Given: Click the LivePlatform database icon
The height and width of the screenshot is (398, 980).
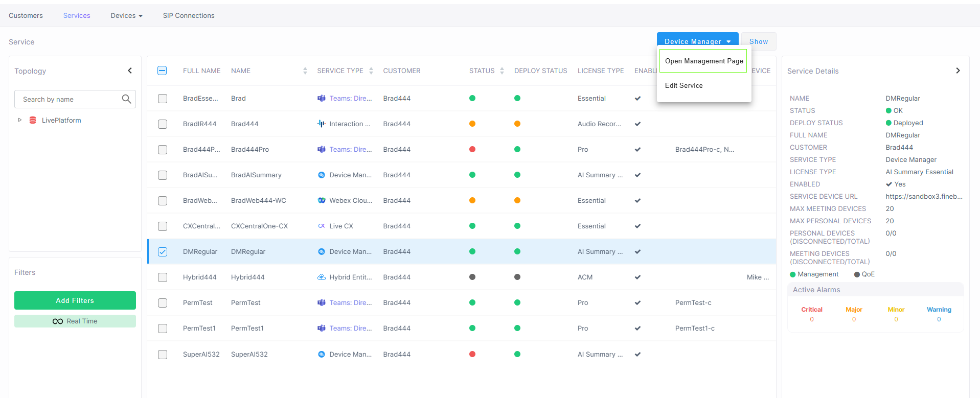Looking at the screenshot, I should tap(33, 120).
